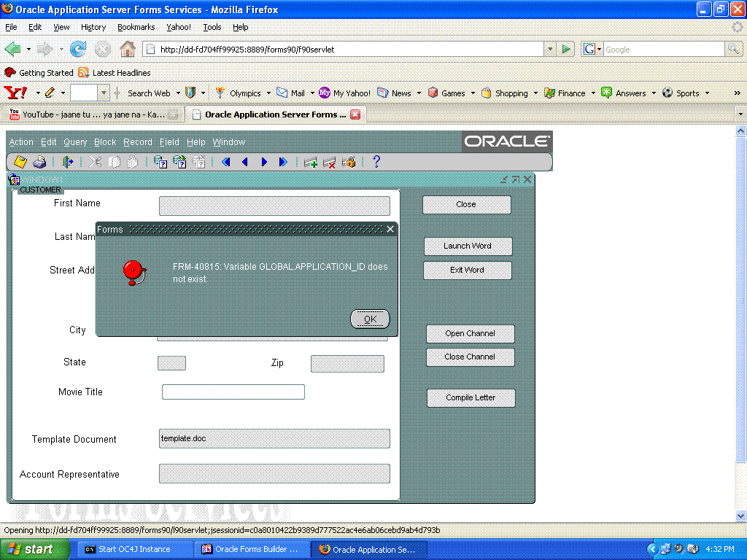Click the Compile Letter button
747x560 pixels.
[471, 398]
